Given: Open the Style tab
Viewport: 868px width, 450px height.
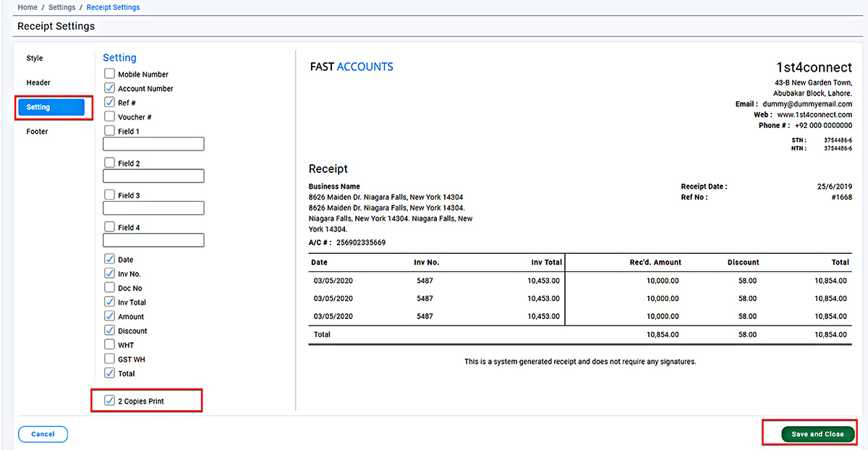Looking at the screenshot, I should [35, 58].
